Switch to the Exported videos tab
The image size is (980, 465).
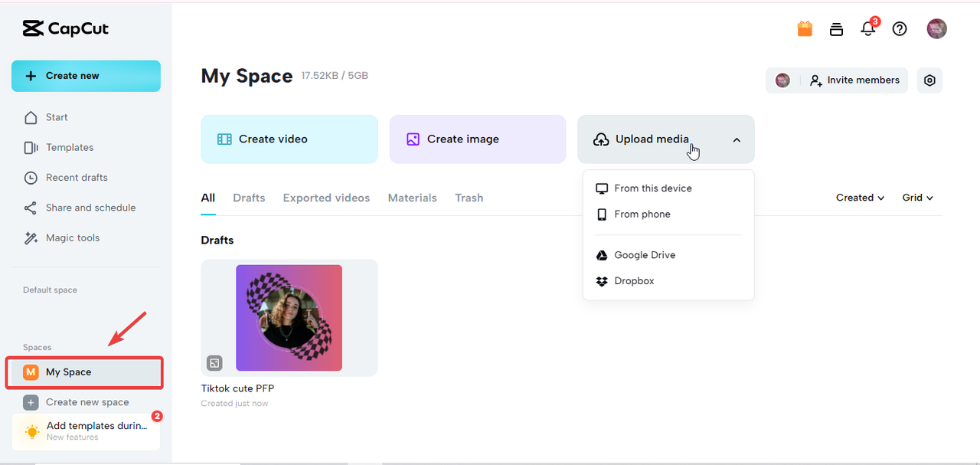click(x=326, y=198)
